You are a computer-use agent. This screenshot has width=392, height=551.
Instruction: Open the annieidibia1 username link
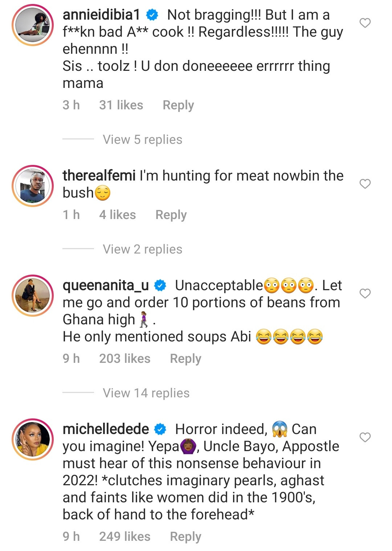(x=101, y=15)
